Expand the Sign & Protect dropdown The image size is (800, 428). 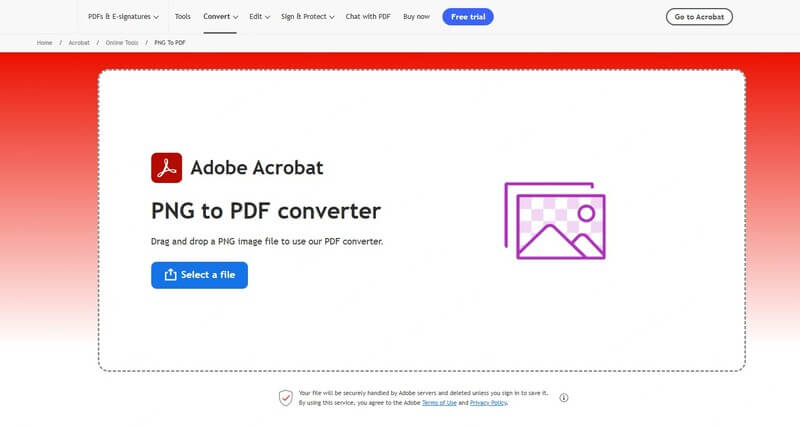[308, 17]
